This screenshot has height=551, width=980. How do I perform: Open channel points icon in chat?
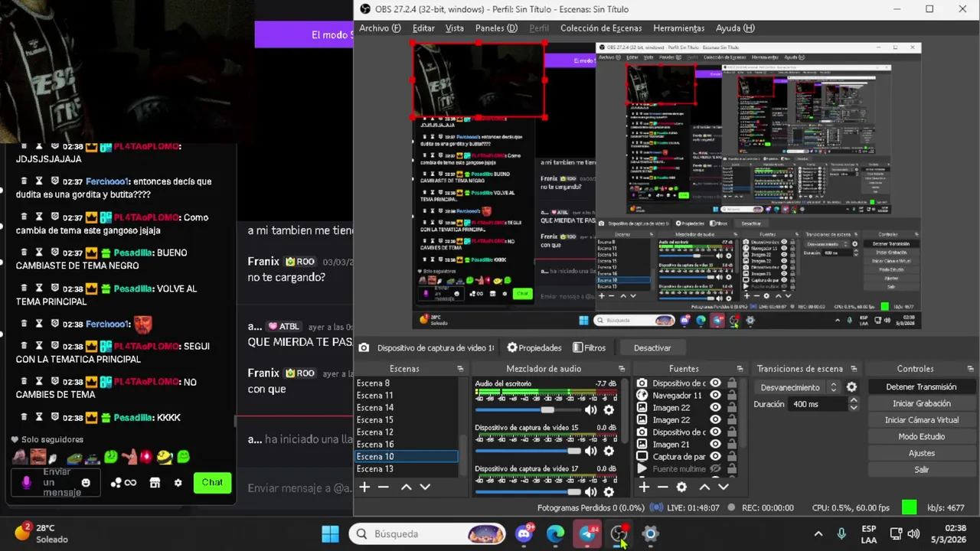click(123, 483)
